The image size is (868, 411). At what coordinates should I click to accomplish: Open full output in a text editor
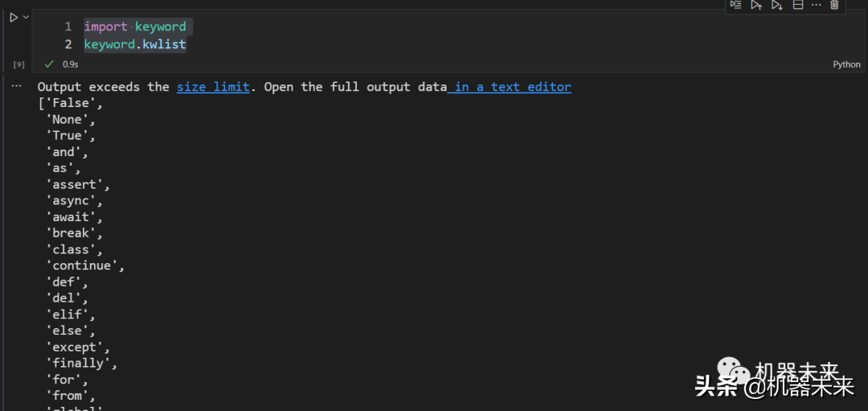pos(513,87)
